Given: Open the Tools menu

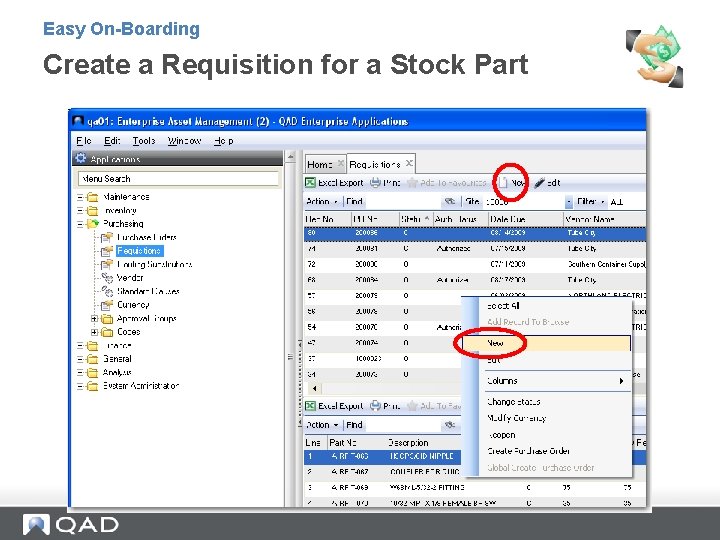Looking at the screenshot, I should (144, 141).
